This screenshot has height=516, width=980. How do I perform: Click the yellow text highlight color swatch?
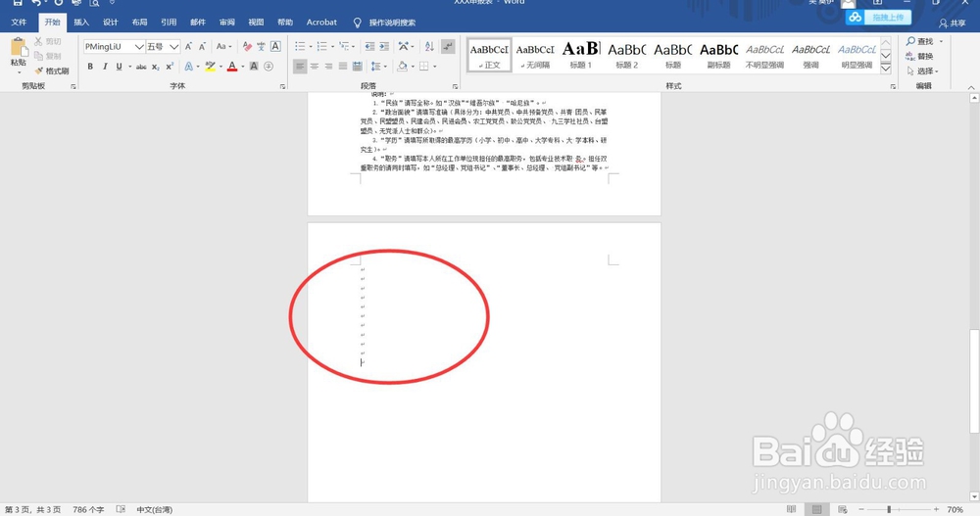pyautogui.click(x=211, y=67)
